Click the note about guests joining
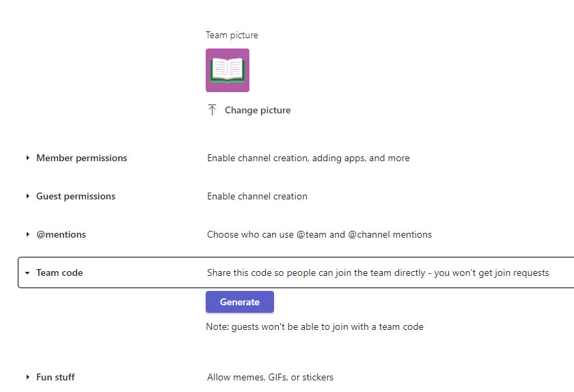This screenshot has height=392, width=574. click(314, 326)
